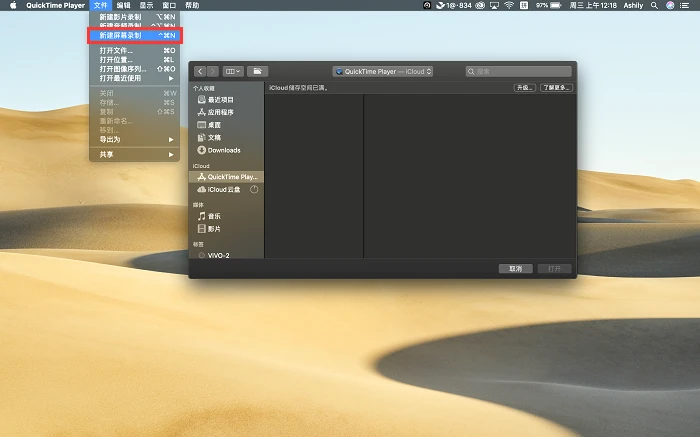Open the column view mode dropdown
This screenshot has height=437, width=700.
[x=233, y=71]
